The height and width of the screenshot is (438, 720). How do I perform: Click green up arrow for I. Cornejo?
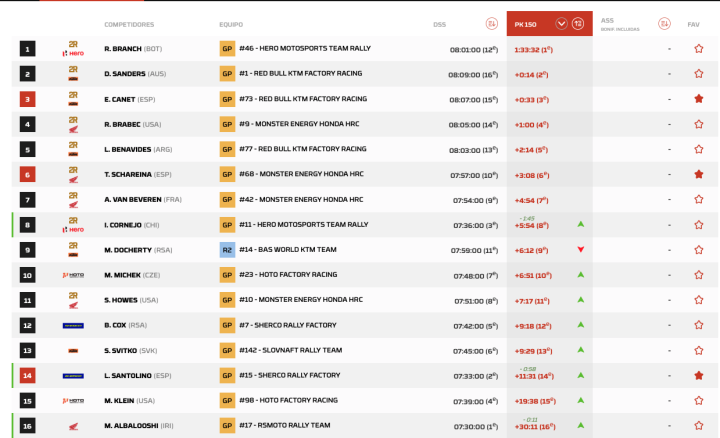click(x=581, y=224)
